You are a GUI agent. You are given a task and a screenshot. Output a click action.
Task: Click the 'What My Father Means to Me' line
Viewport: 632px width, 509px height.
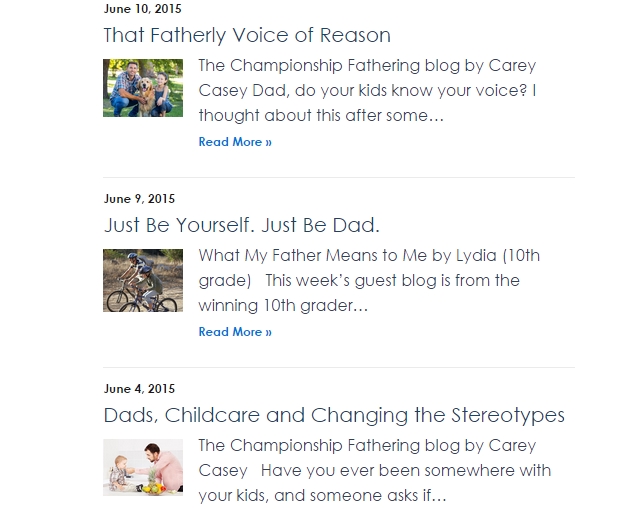click(x=369, y=256)
